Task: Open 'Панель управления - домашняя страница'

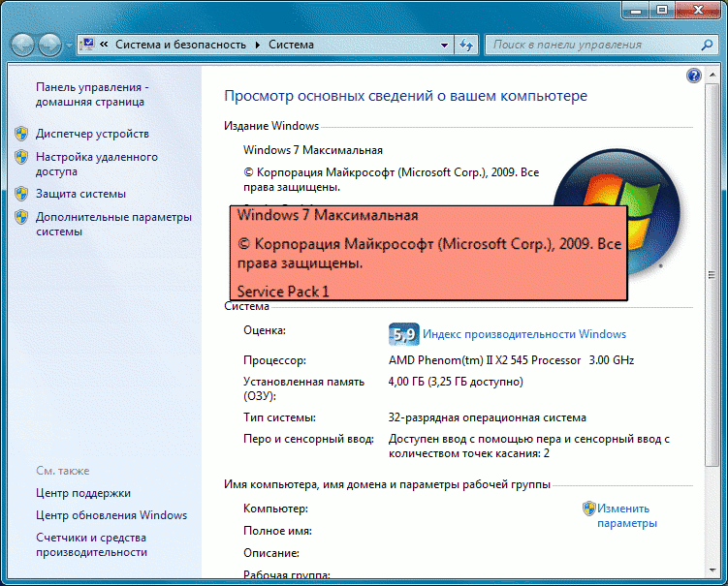Action: click(x=92, y=94)
